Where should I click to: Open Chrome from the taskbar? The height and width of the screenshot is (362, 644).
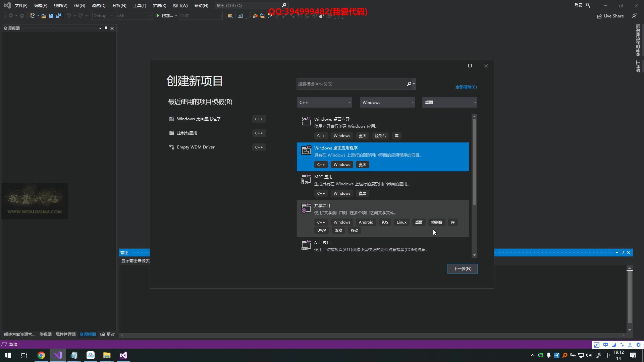click(41, 355)
